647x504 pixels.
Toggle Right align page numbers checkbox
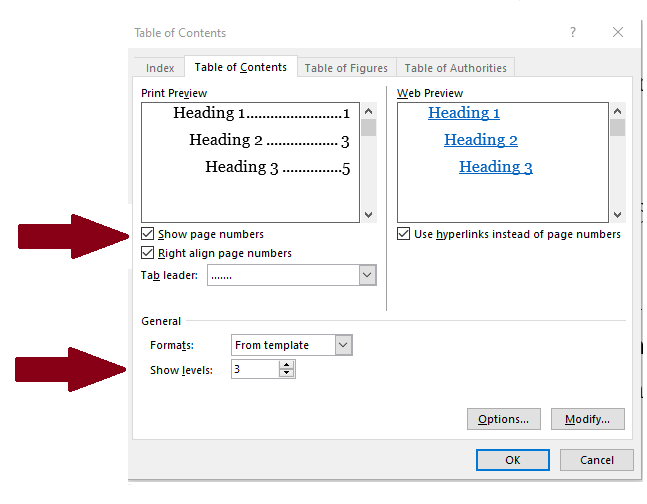click(148, 253)
